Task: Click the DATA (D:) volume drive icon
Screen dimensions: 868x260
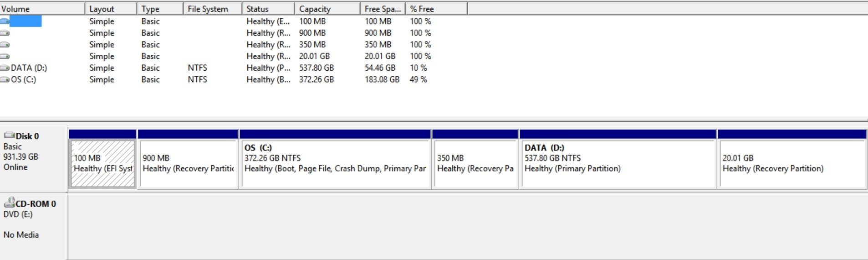Action: [x=5, y=68]
